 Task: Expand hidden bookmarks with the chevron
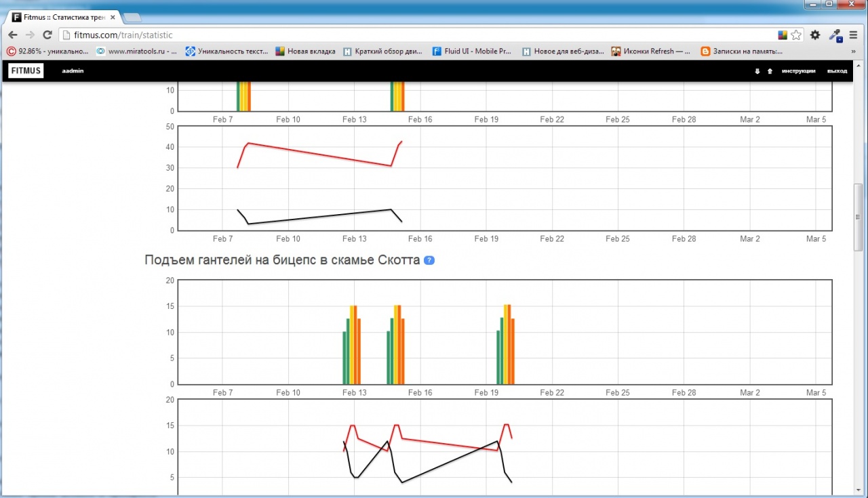tap(853, 51)
